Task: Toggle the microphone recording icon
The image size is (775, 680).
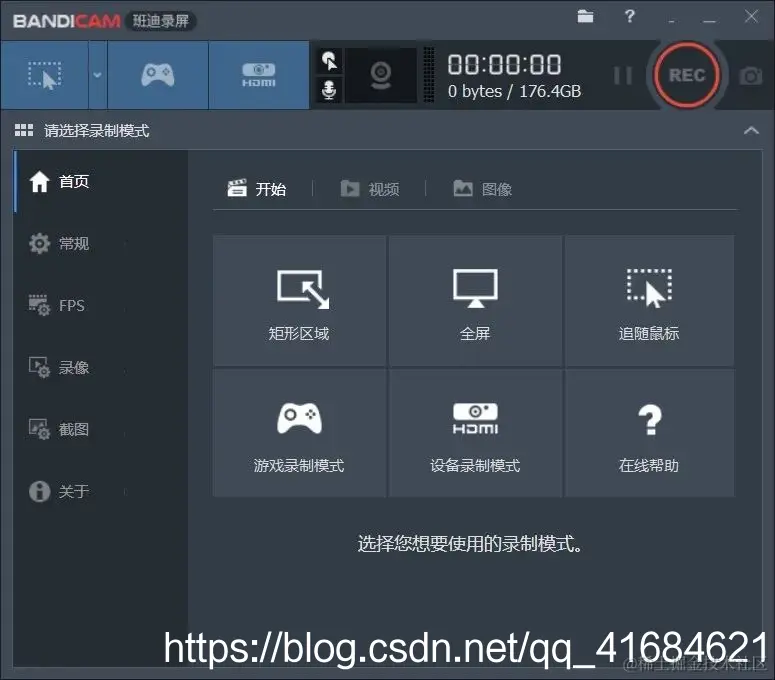Action: click(x=329, y=90)
